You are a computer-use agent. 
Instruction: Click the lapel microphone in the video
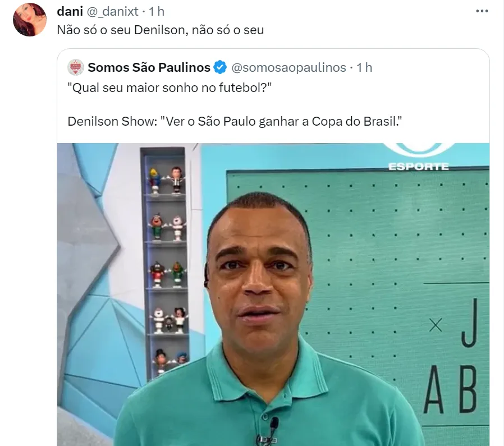click(273, 424)
